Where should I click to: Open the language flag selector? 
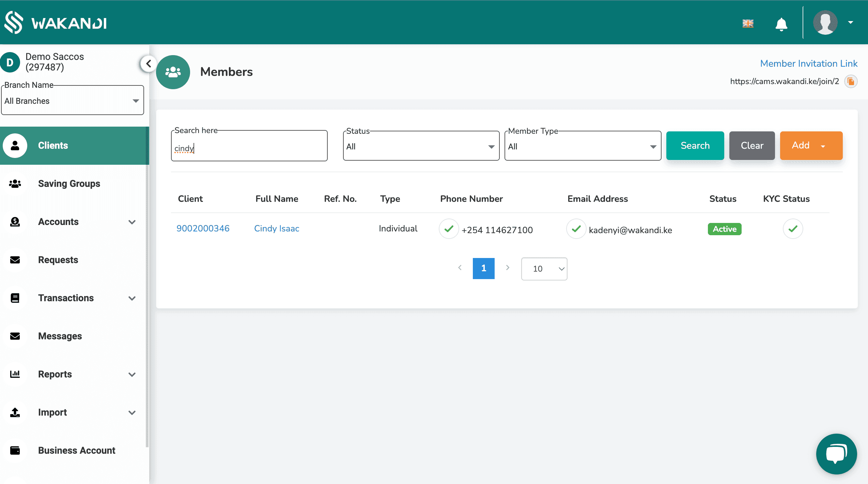748,23
